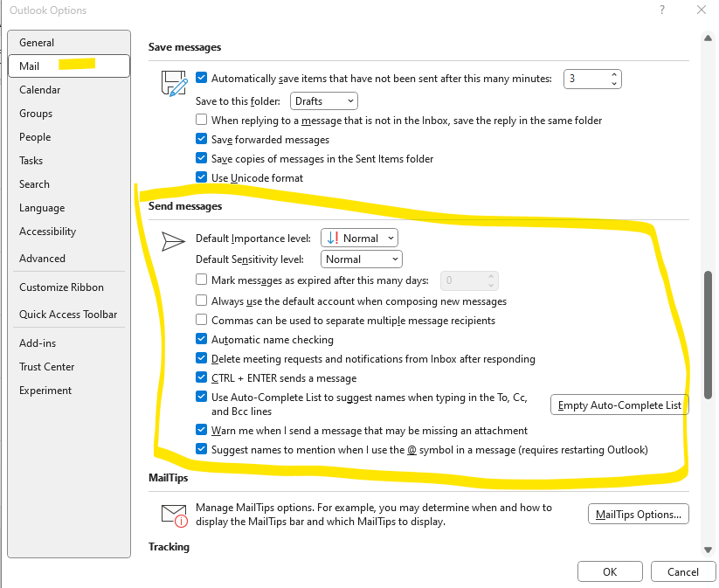Image resolution: width=719 pixels, height=588 pixels.
Task: Click the Help question mark icon
Action: click(661, 10)
